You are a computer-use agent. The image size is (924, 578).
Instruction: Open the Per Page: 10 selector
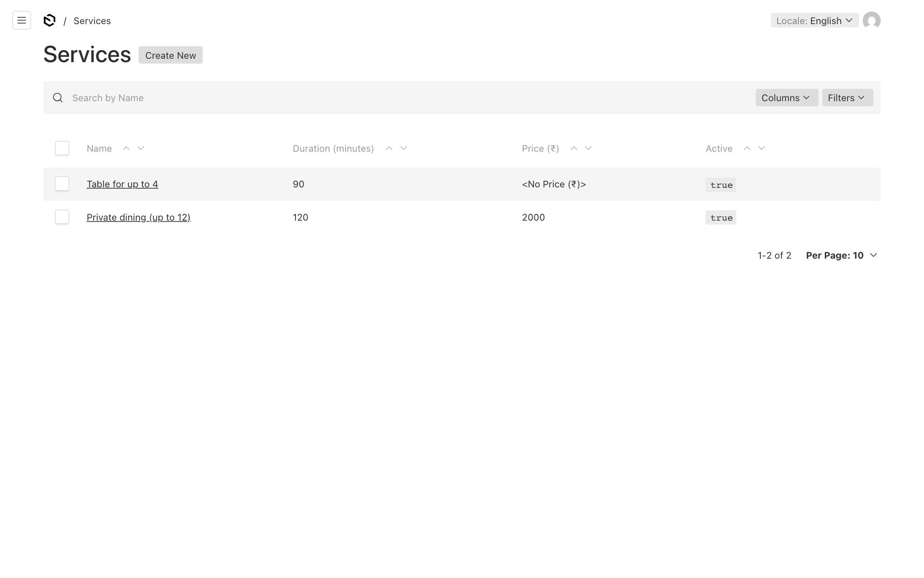[842, 255]
